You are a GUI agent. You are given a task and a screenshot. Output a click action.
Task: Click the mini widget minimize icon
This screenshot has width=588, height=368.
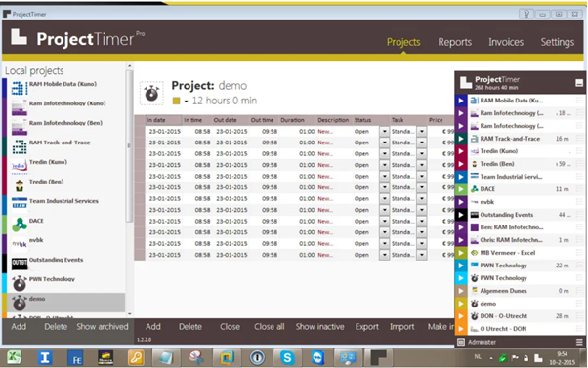579,83
